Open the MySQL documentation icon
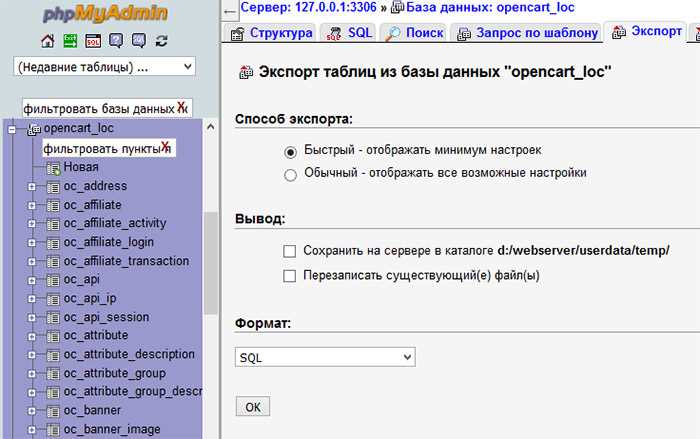The height and width of the screenshot is (439, 700). coord(139,41)
